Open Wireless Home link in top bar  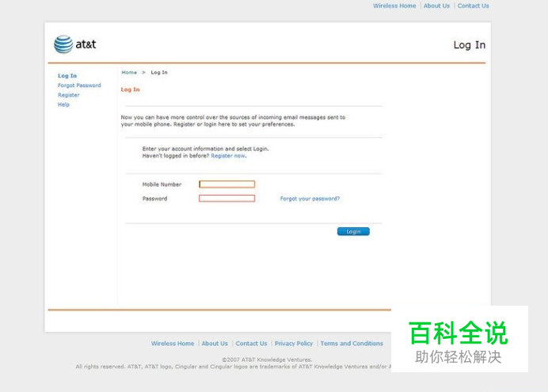(x=394, y=6)
